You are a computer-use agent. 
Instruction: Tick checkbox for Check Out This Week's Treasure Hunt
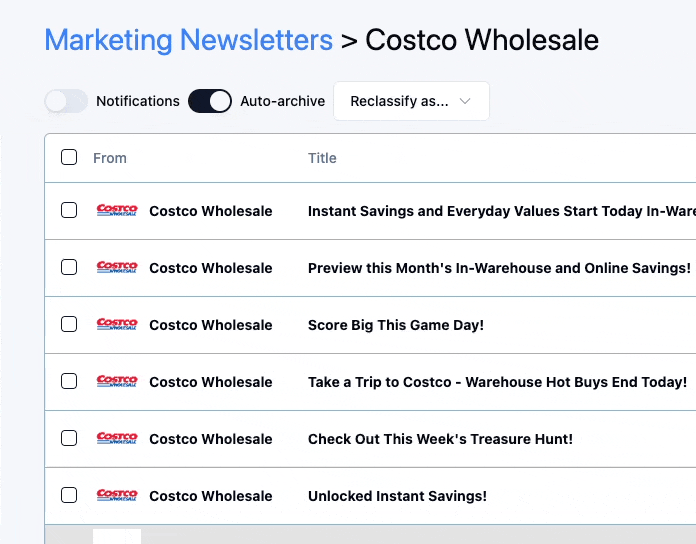[x=69, y=438]
